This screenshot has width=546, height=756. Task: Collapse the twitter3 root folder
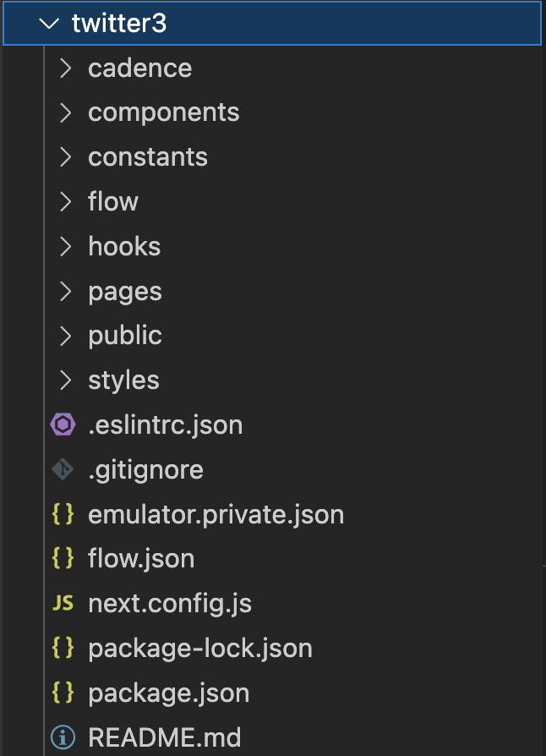click(49, 23)
